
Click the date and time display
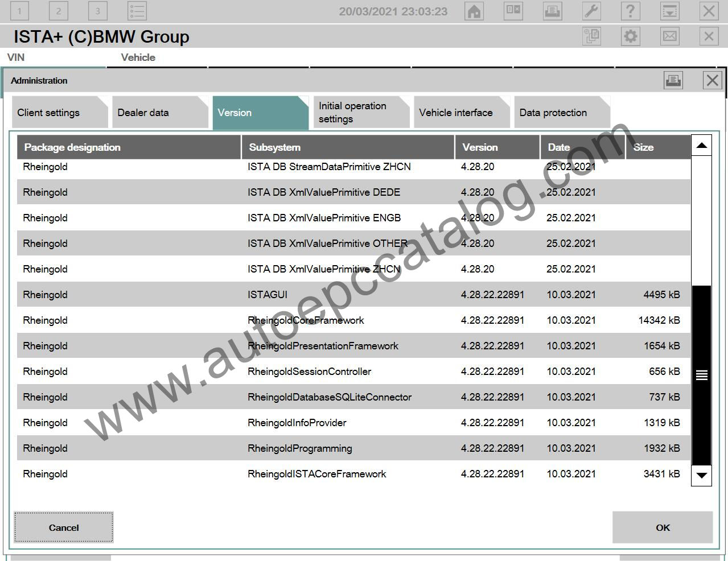(x=393, y=11)
